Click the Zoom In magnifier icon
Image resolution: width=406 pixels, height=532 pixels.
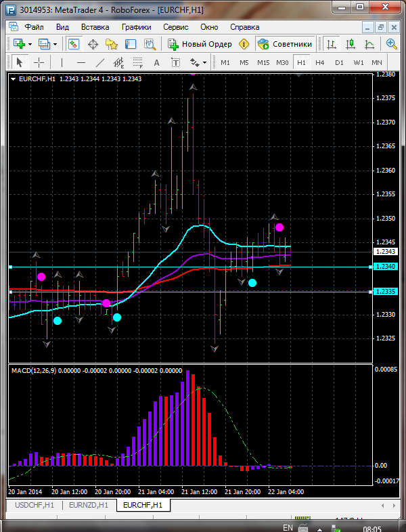[391, 44]
